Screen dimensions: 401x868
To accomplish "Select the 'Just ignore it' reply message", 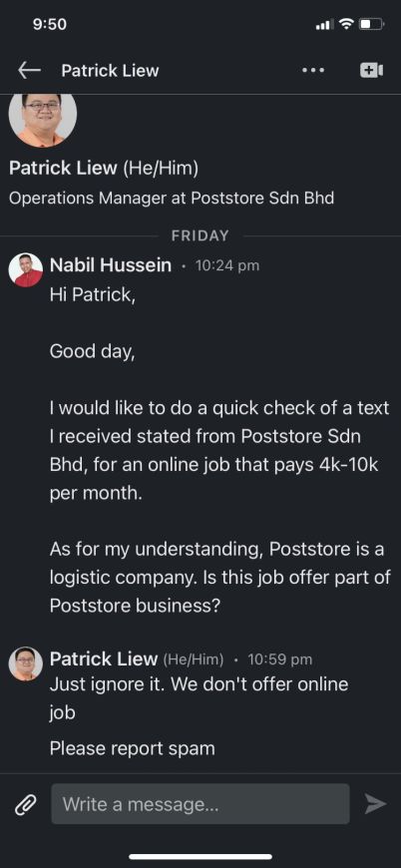I will 200,698.
